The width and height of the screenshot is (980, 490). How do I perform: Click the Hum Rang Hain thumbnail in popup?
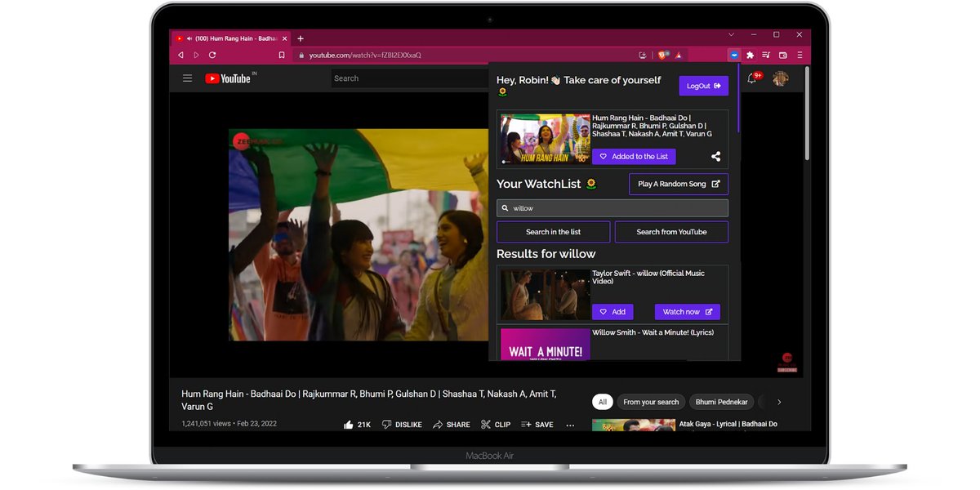(546, 139)
